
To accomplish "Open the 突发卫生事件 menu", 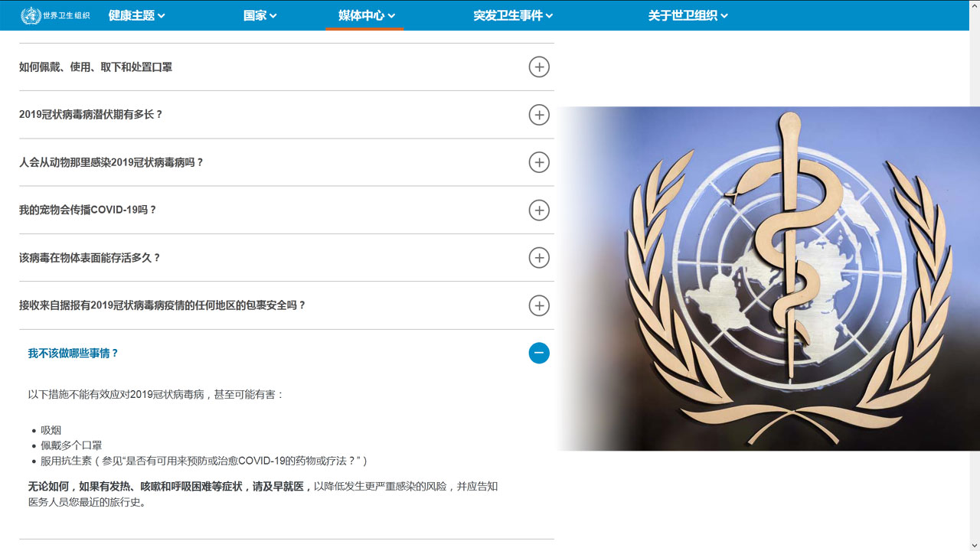I will [513, 15].
